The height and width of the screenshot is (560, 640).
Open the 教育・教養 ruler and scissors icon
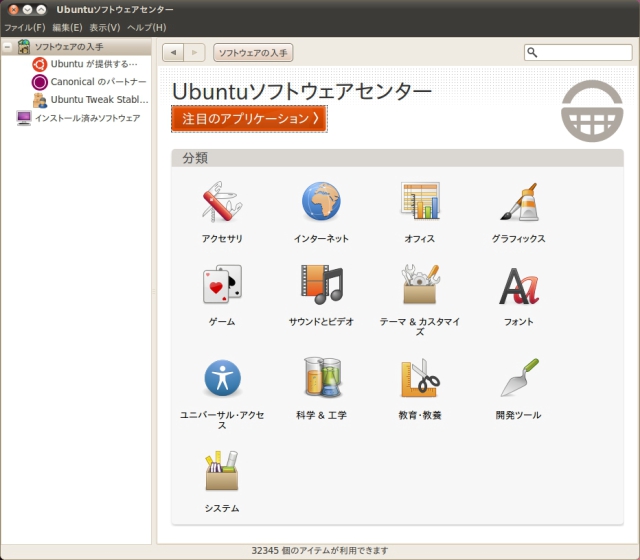coord(420,378)
